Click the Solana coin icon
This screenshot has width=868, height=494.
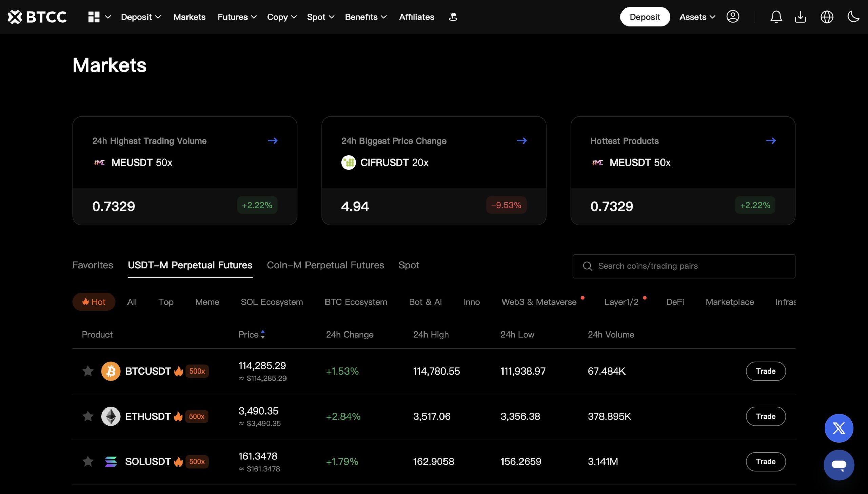111,461
